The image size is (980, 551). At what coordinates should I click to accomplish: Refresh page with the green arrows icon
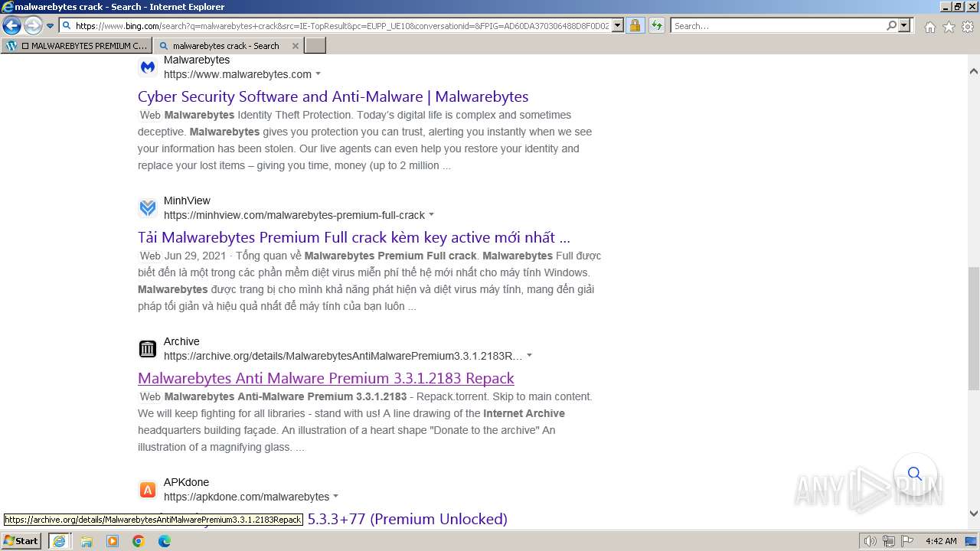656,26
